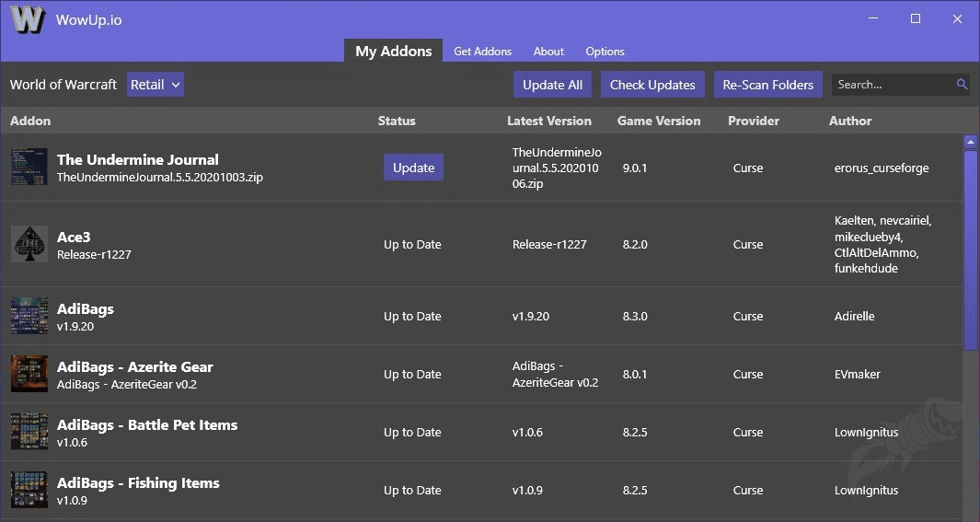Click the Ace3 spade addon icon
980x522 pixels.
(29, 244)
